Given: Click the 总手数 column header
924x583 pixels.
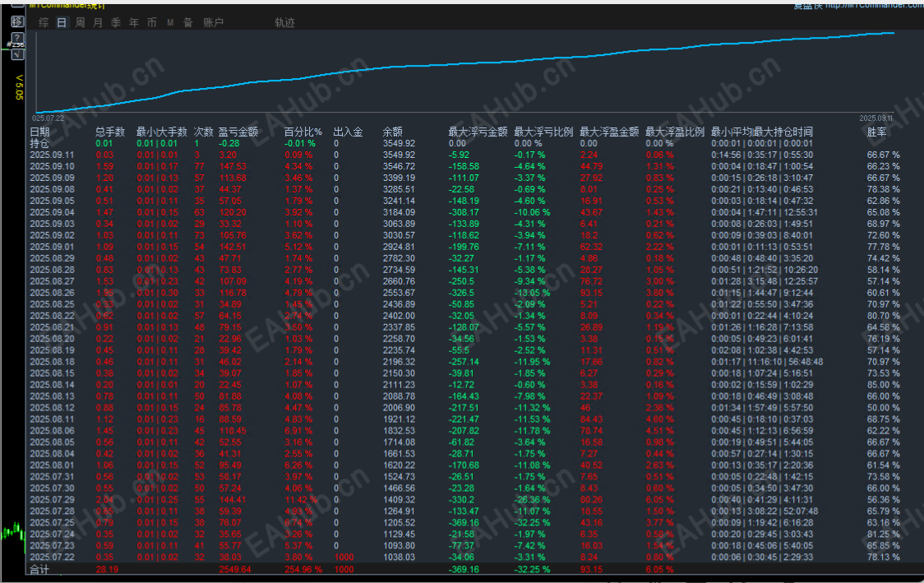Looking at the screenshot, I should coord(110,132).
